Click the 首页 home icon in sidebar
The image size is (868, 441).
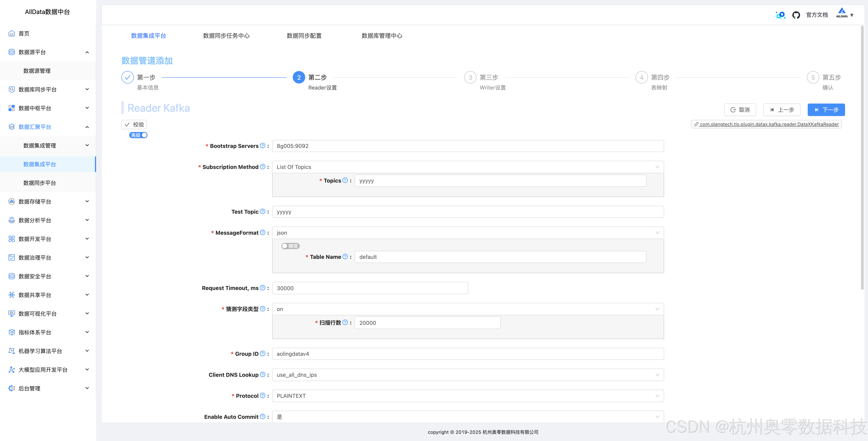11,33
